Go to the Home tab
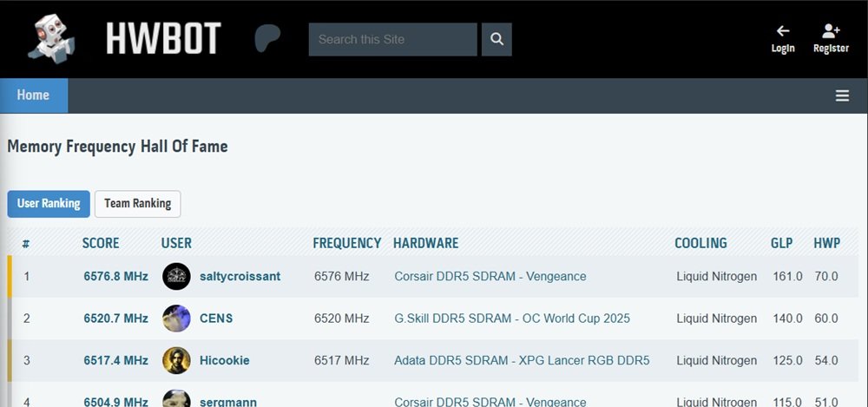This screenshot has width=868, height=407. (33, 95)
